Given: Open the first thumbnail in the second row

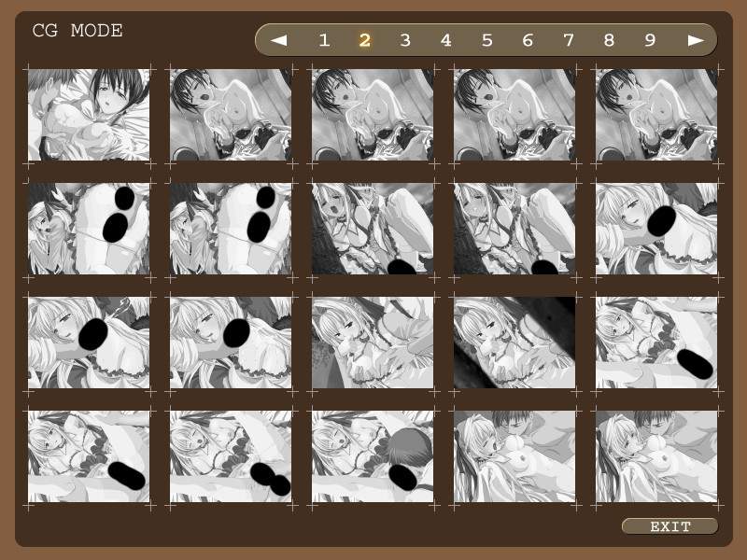Looking at the screenshot, I should pos(89,229).
